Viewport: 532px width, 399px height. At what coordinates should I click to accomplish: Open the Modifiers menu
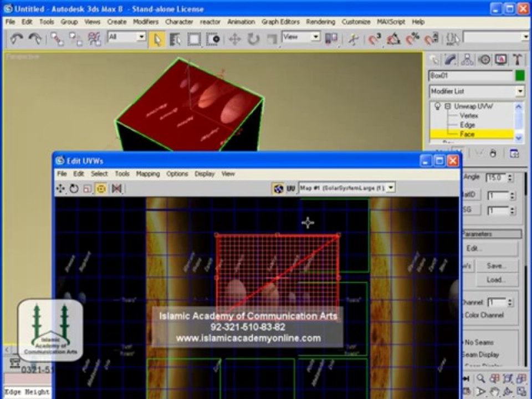point(146,22)
